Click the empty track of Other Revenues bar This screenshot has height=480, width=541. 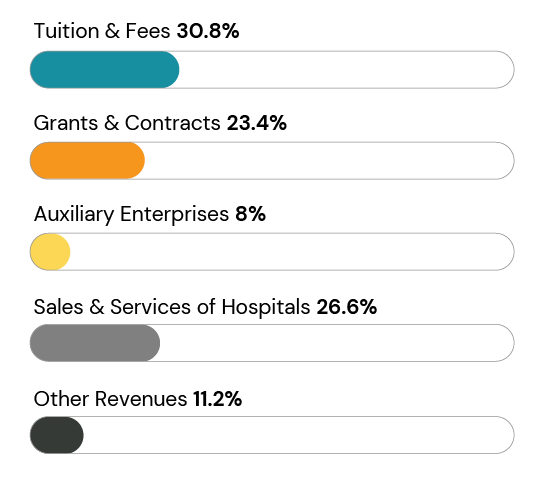click(299, 435)
